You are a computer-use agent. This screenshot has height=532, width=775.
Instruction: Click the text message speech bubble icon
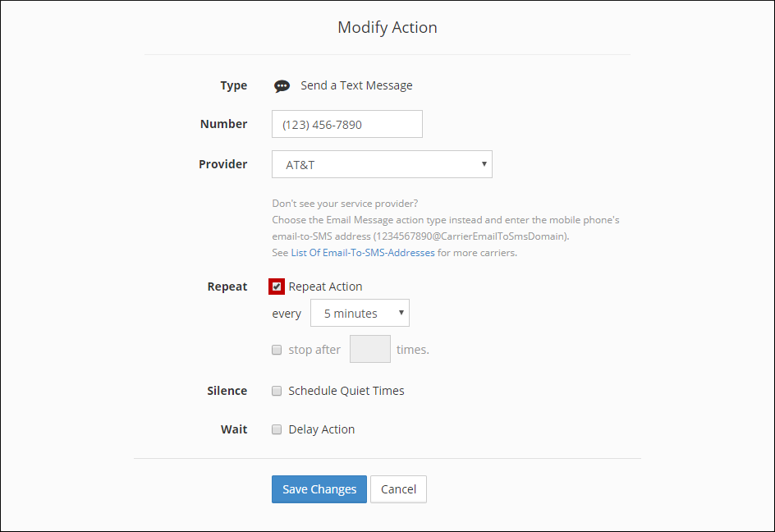click(282, 86)
